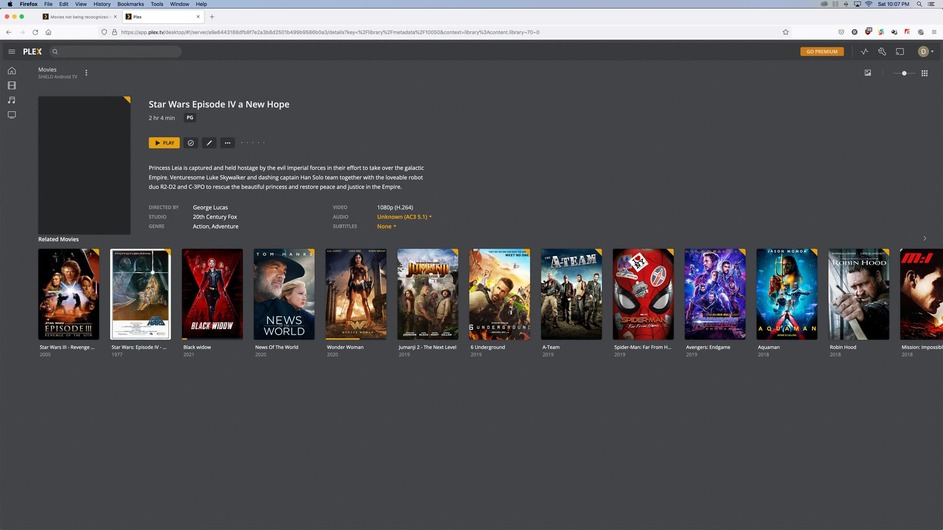Screen dimensions: 943x530
Task: Open macOS Spotlight search
Action: click(919, 4)
